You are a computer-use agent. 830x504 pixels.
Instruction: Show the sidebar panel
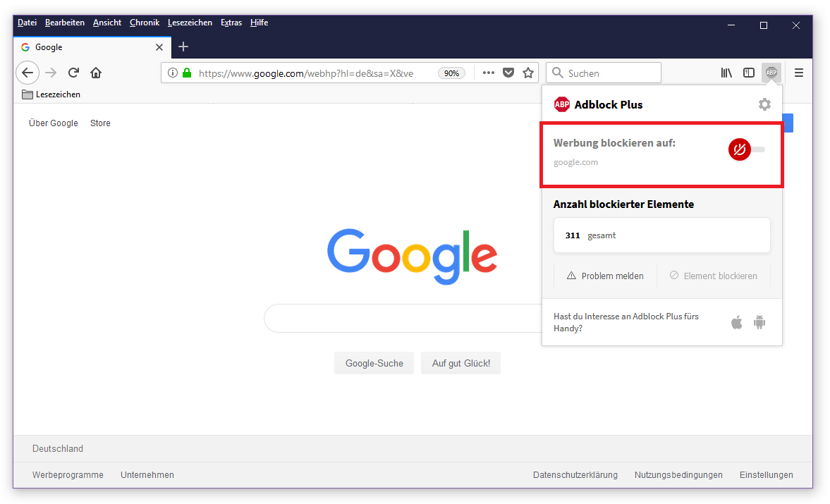point(749,73)
